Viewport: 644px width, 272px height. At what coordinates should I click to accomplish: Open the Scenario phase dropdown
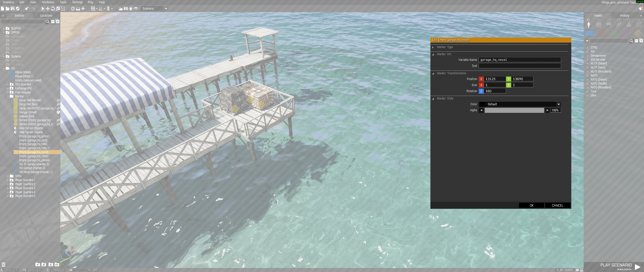click(154, 9)
